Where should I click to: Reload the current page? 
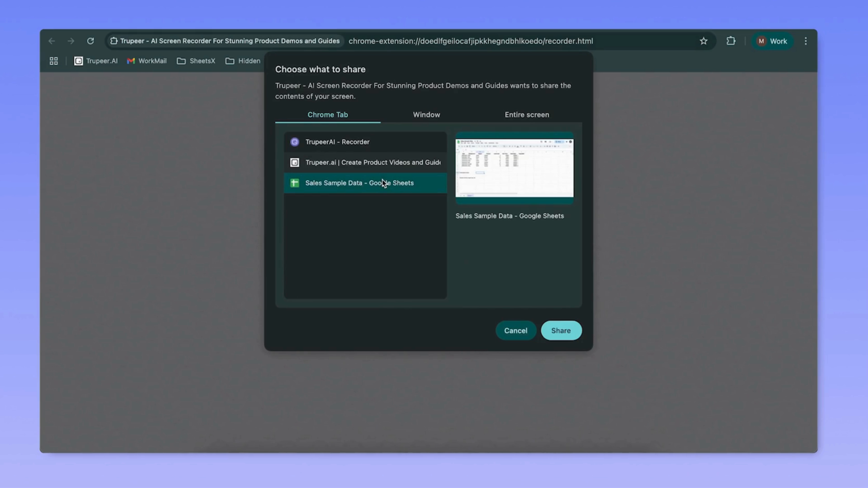coord(90,41)
